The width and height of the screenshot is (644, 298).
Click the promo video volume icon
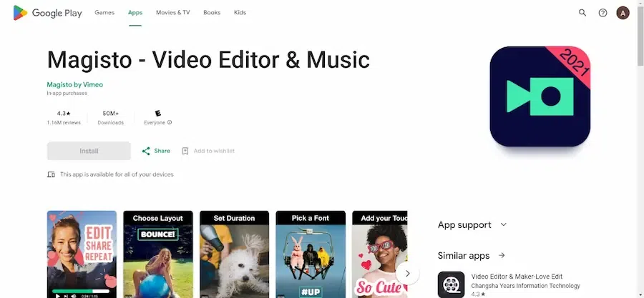pyautogui.click(x=74, y=296)
